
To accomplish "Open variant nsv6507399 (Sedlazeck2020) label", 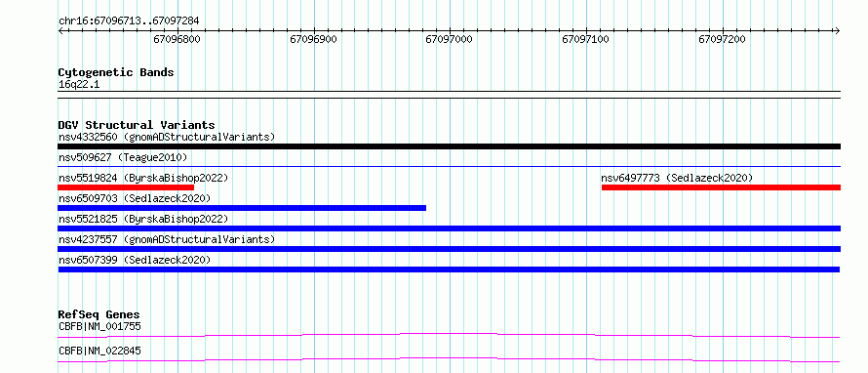I will [x=135, y=260].
